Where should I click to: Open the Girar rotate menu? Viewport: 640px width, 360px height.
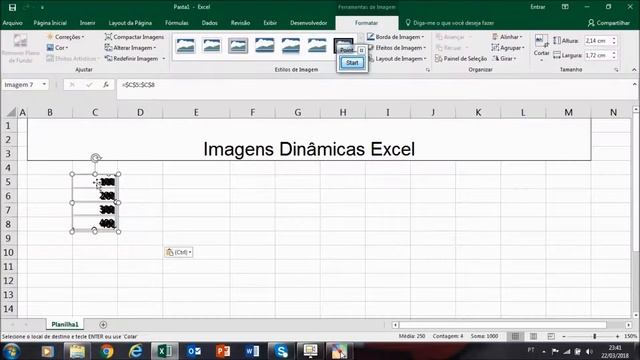pyautogui.click(x=504, y=59)
